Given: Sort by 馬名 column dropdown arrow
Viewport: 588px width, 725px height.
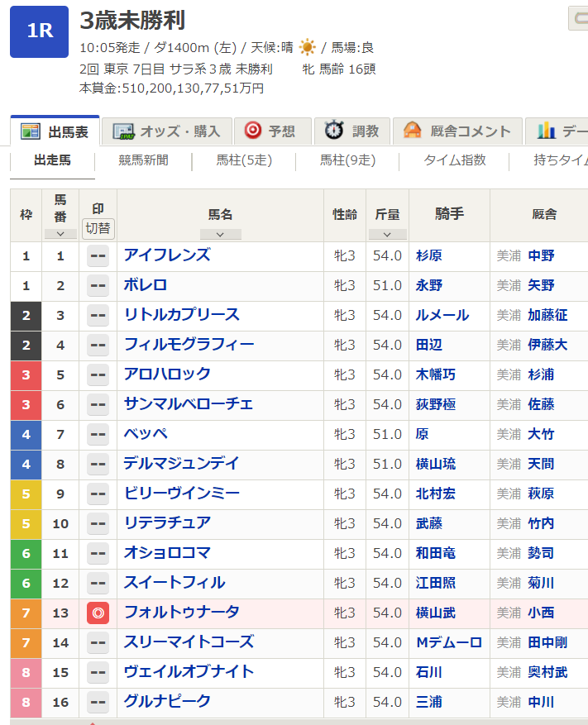Looking at the screenshot, I should click(220, 235).
